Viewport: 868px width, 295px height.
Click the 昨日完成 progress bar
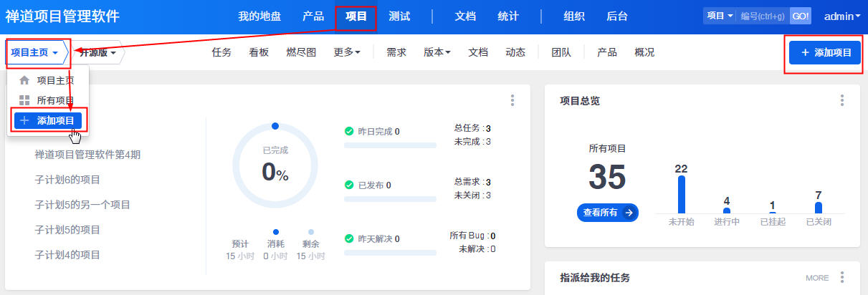click(390, 145)
